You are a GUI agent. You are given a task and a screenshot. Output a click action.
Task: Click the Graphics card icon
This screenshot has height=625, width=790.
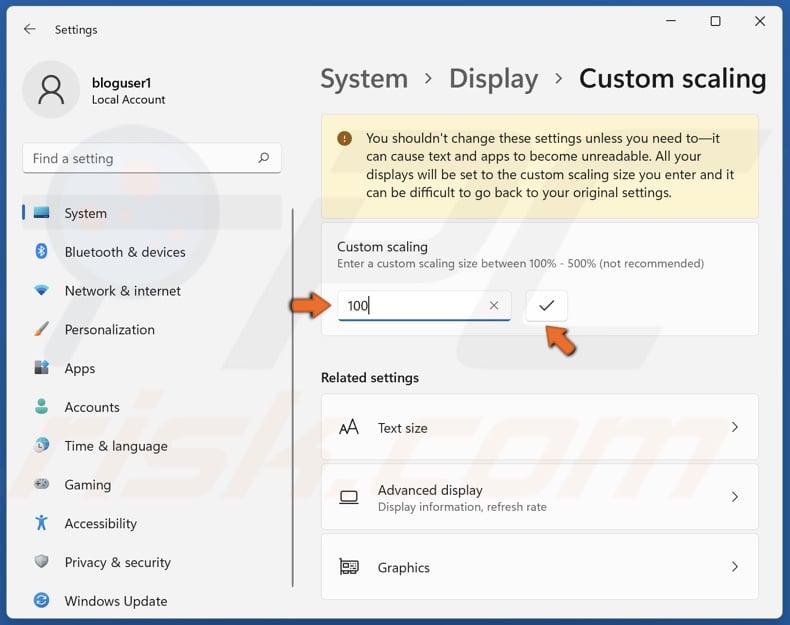(x=349, y=567)
